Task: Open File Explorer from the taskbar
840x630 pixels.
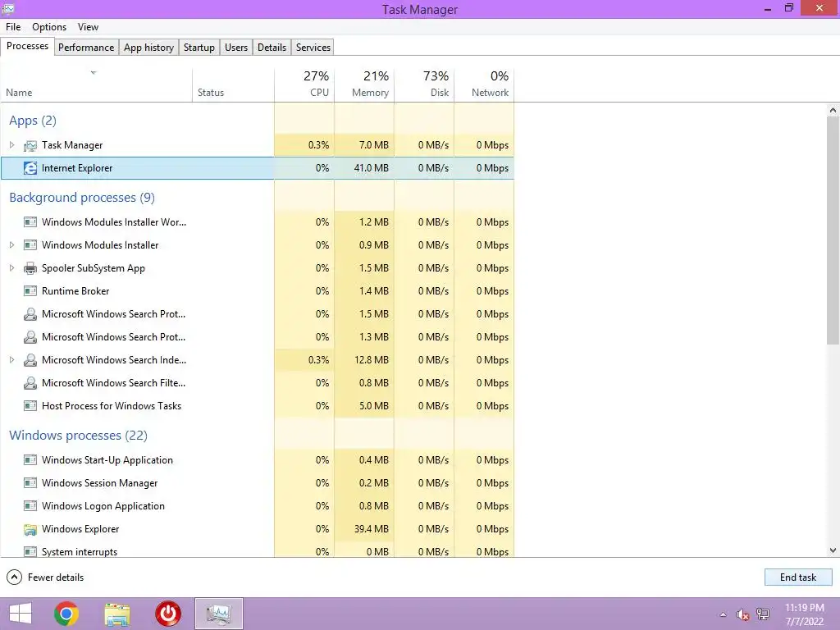Action: coord(117,614)
